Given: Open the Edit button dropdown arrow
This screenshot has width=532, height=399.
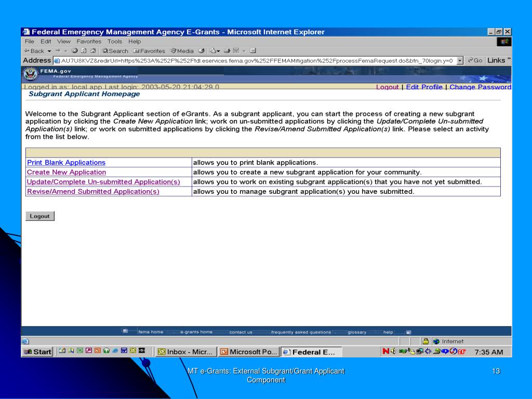Looking at the screenshot, I should click(244, 51).
